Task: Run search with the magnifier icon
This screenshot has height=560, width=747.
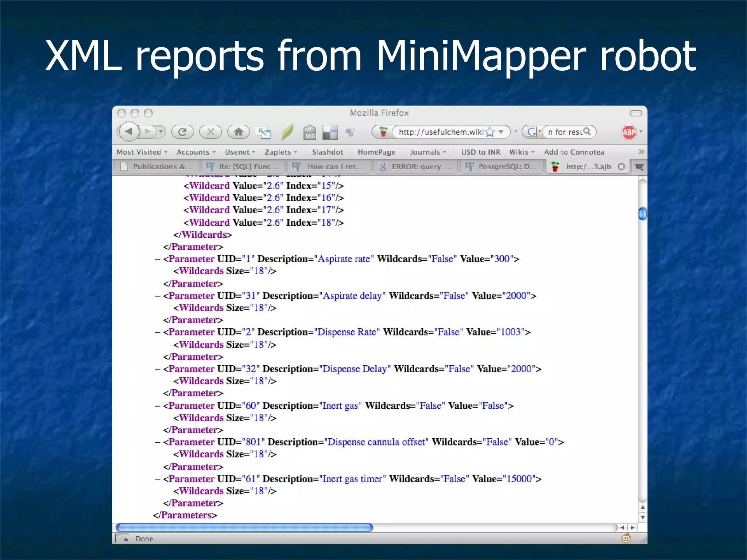Action: click(587, 131)
